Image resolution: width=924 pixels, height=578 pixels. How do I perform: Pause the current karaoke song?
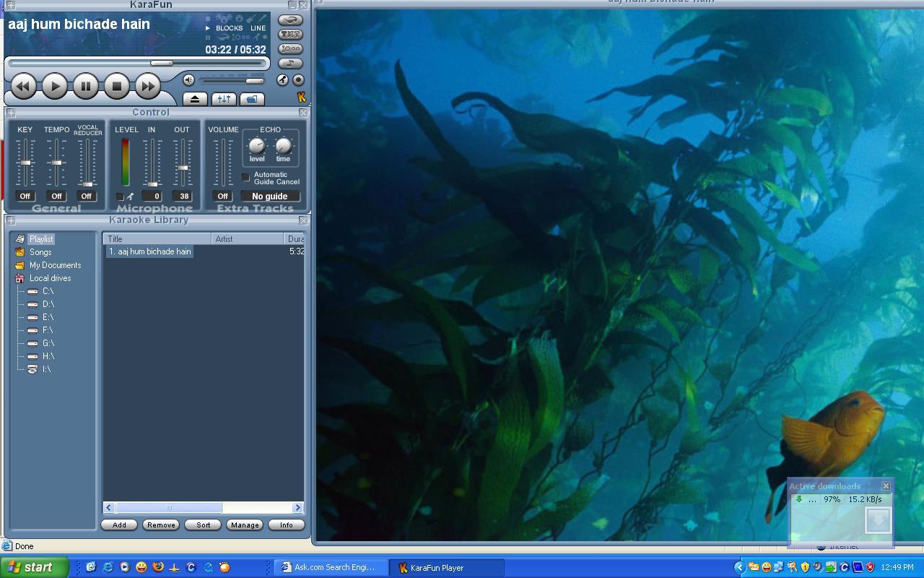[x=85, y=86]
